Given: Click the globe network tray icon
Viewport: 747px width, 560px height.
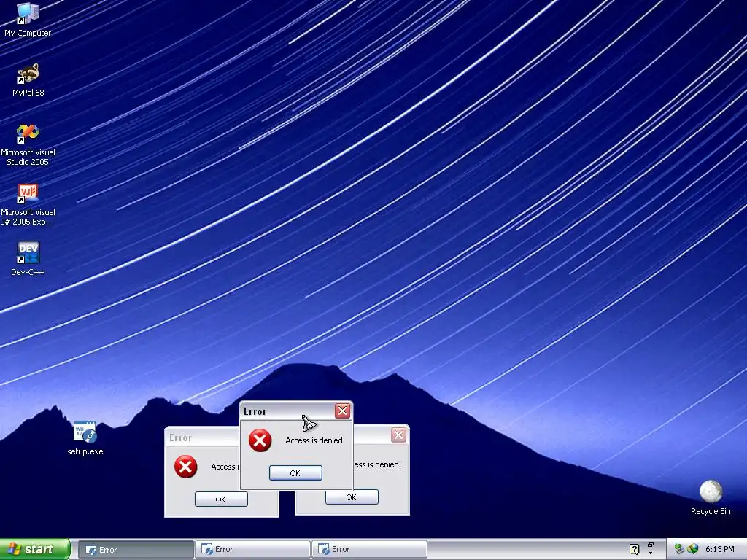Looking at the screenshot, I should click(x=693, y=549).
